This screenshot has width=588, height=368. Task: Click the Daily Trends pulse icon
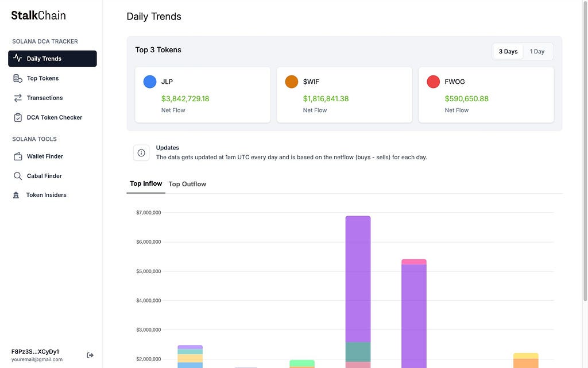point(17,58)
